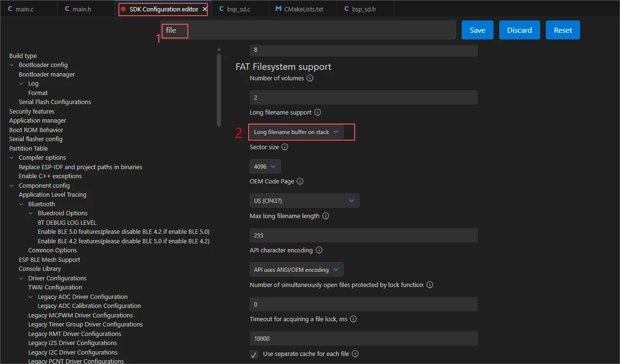Click the Discard button

[x=519, y=30]
